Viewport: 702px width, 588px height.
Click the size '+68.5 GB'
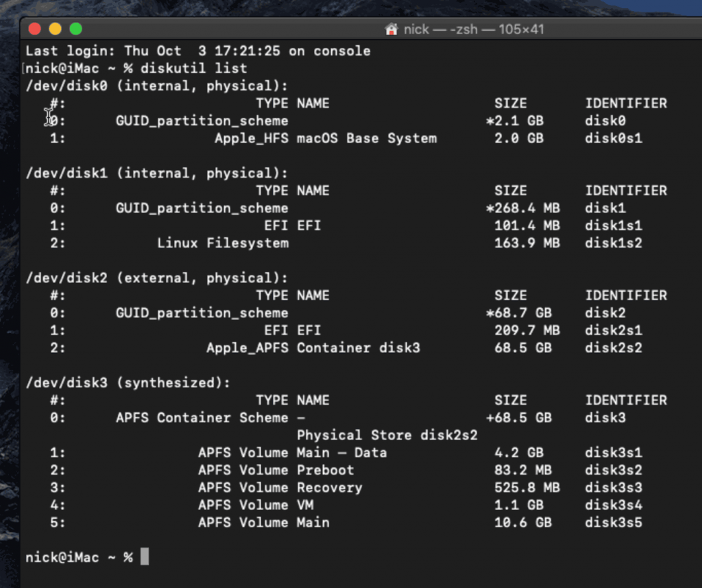(x=519, y=417)
